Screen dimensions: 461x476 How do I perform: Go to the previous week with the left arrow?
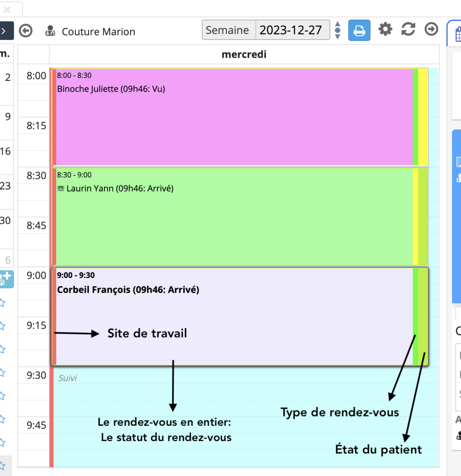26,31
